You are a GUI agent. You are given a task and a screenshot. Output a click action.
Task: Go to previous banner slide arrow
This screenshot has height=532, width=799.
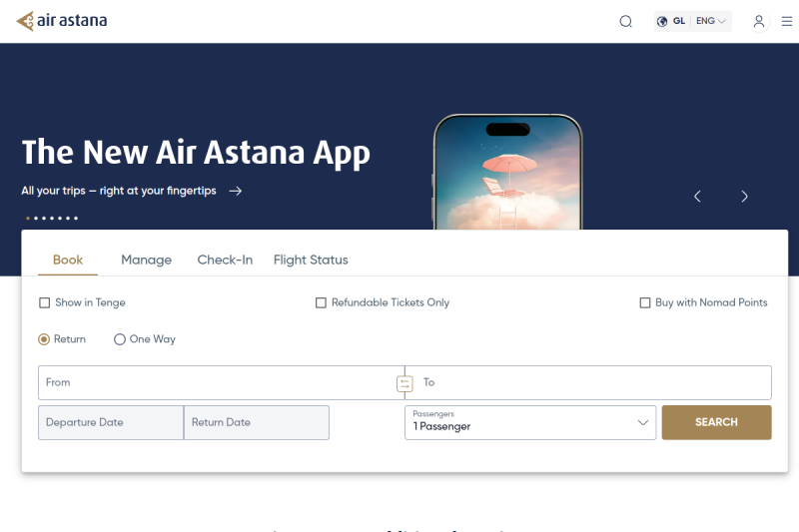tap(697, 197)
